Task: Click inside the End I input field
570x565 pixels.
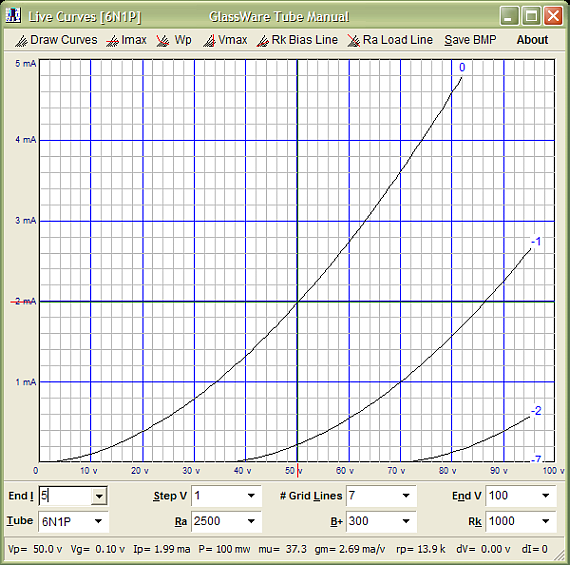Action: pyautogui.click(x=65, y=496)
